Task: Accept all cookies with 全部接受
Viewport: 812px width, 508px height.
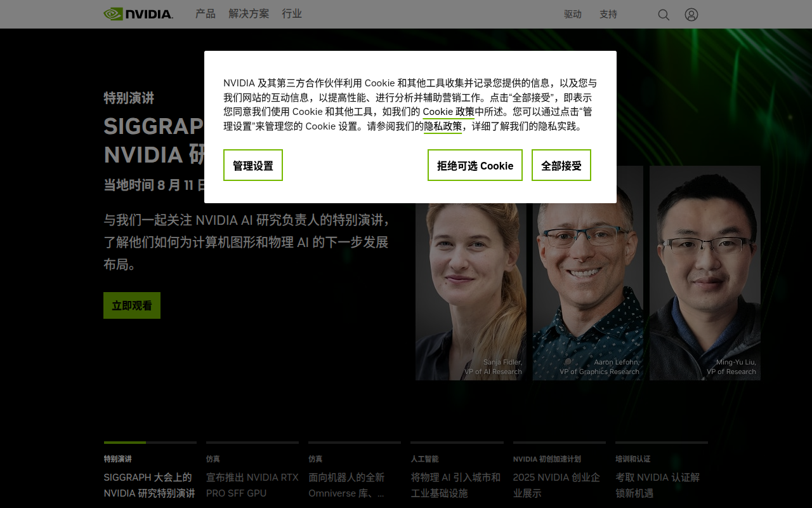Action: pos(561,165)
